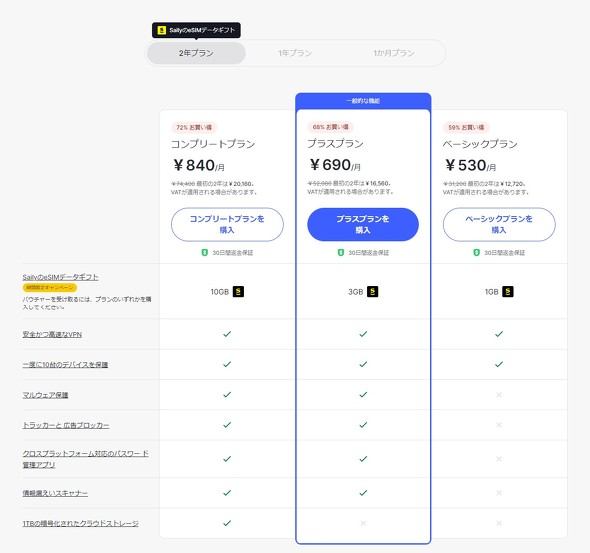Click the トラッカー cross in ベーシックプラン column
Image resolution: width=590 pixels, height=553 pixels.
[499, 425]
